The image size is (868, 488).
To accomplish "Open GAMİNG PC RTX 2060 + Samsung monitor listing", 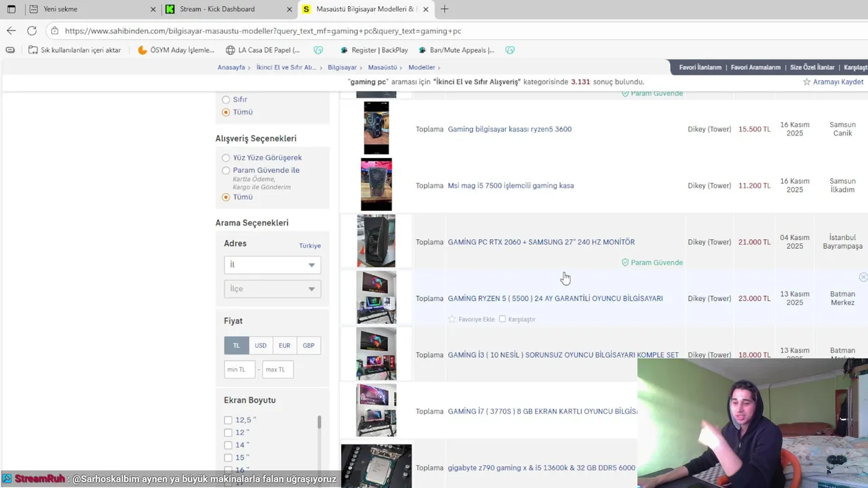I will tap(541, 242).
